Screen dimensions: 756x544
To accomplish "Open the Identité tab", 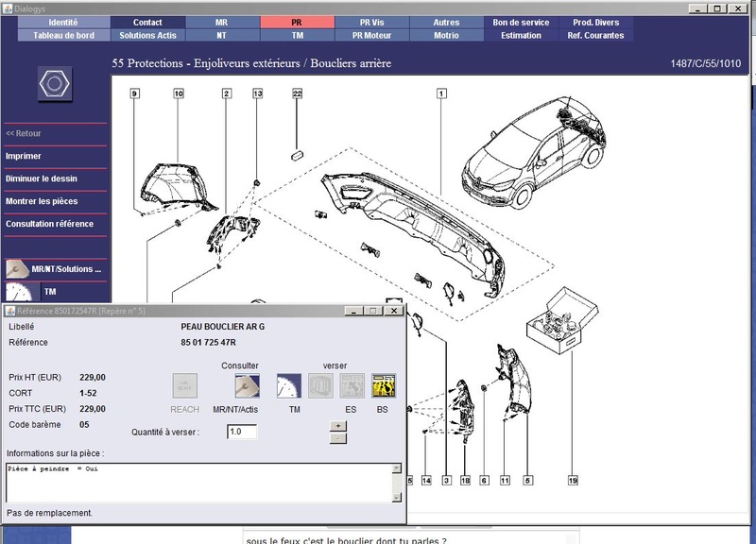I will (x=63, y=22).
